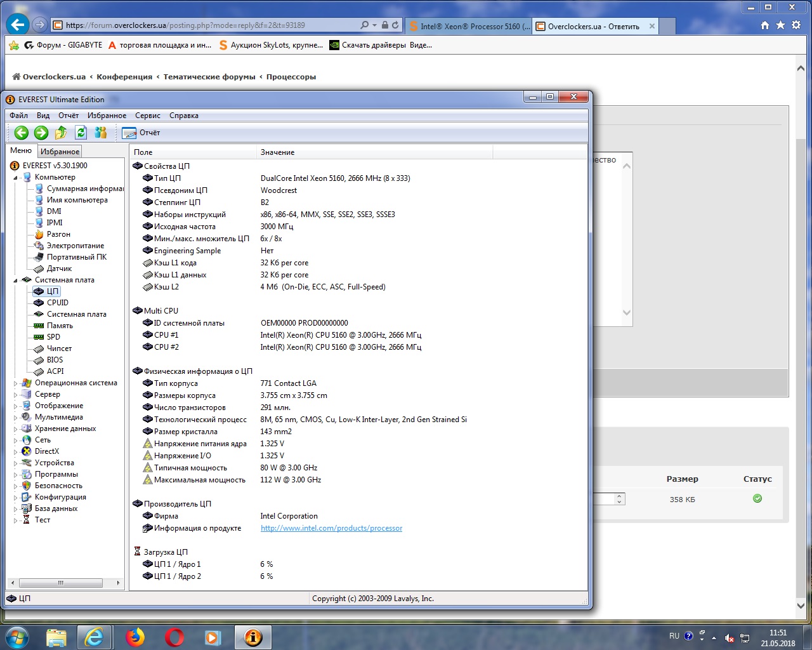Collapse the Системная плата tree node
Screen dimensions: 812x650
pos(15,281)
